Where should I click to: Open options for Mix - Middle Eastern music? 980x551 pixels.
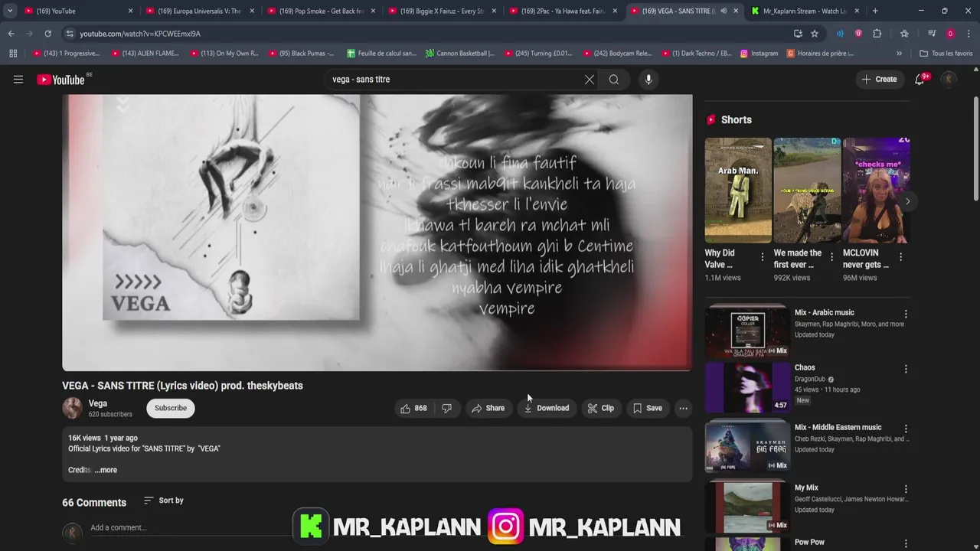coord(906,429)
